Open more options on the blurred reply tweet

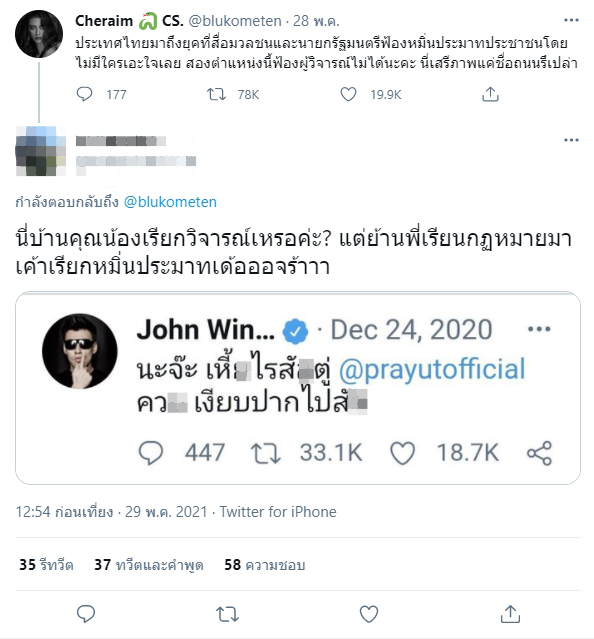(x=571, y=140)
